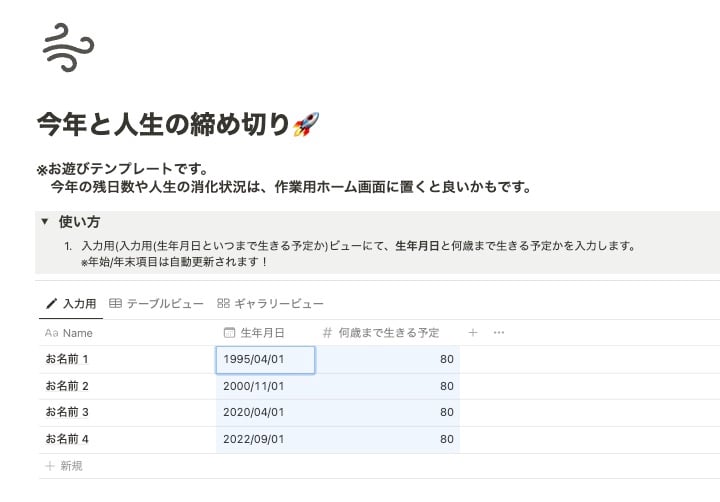720x502 pixels.
Task: Open the お名前 1 row
Action: pyautogui.click(x=68, y=359)
